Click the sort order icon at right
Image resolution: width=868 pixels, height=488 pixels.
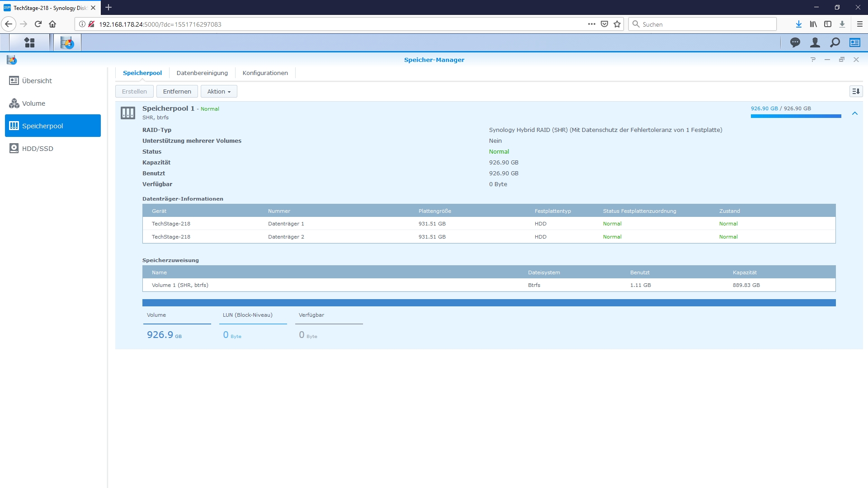(x=856, y=91)
